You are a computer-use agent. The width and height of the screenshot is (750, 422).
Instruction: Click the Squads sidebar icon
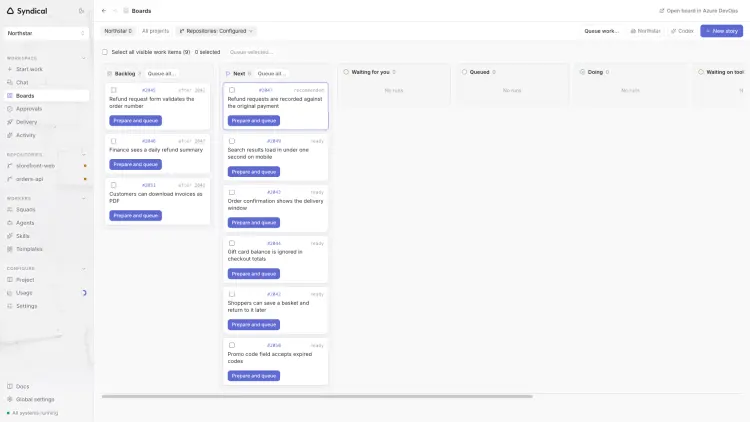[x=10, y=210]
